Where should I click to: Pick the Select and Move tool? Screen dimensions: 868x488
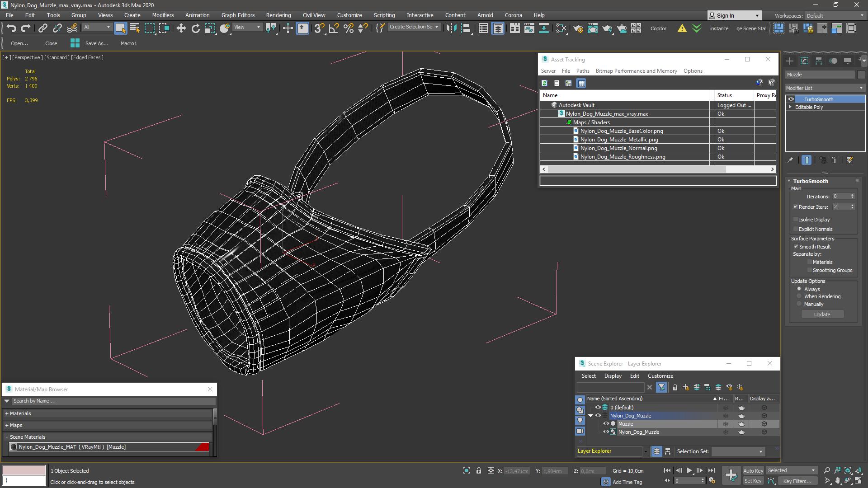click(x=181, y=28)
